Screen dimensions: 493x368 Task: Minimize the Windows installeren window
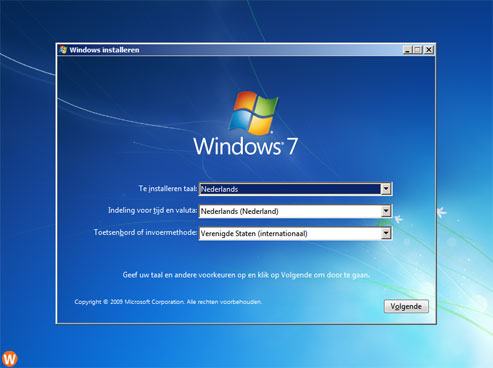tap(407, 50)
